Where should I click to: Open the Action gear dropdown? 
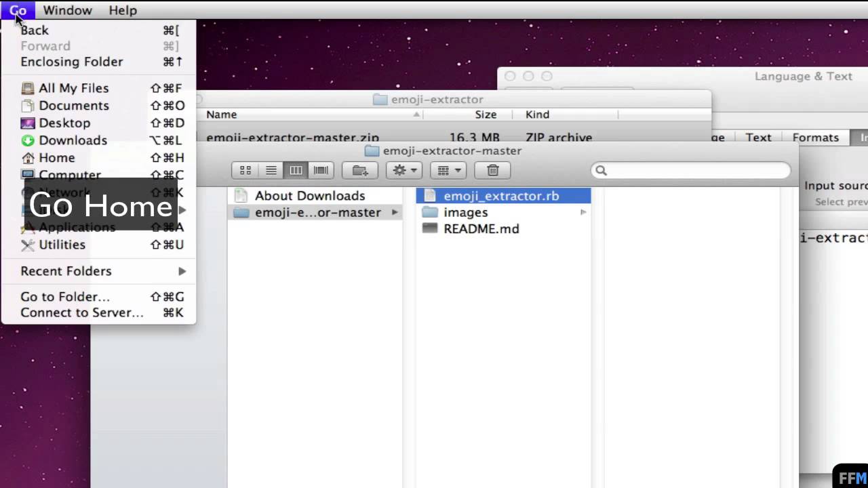coord(404,170)
